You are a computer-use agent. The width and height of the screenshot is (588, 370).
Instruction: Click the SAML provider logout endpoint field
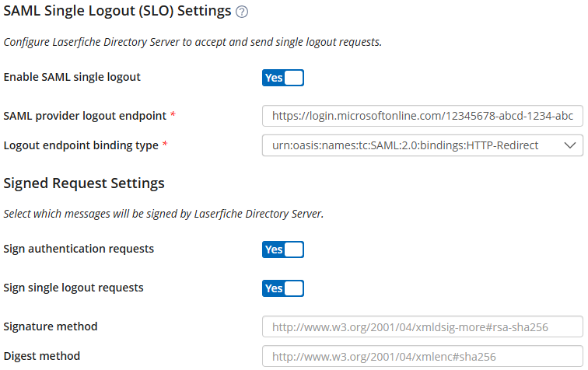422,116
